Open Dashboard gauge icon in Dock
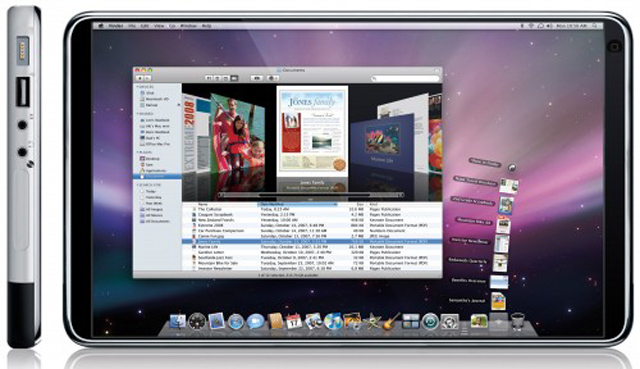This screenshot has height=369, width=640. click(x=197, y=322)
